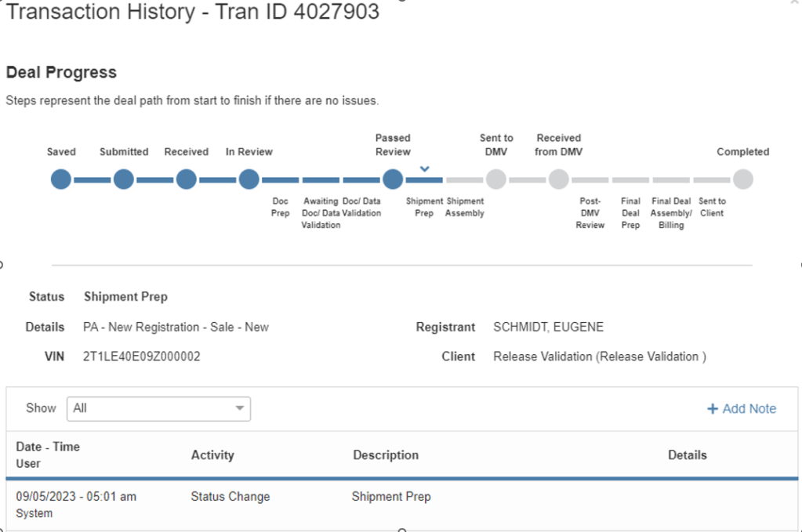Click the Description column header
Viewport: 802px width, 532px height.
point(386,454)
